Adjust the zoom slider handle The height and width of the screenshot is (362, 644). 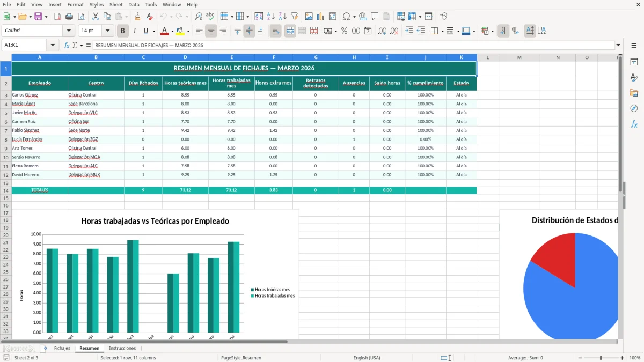(601, 358)
